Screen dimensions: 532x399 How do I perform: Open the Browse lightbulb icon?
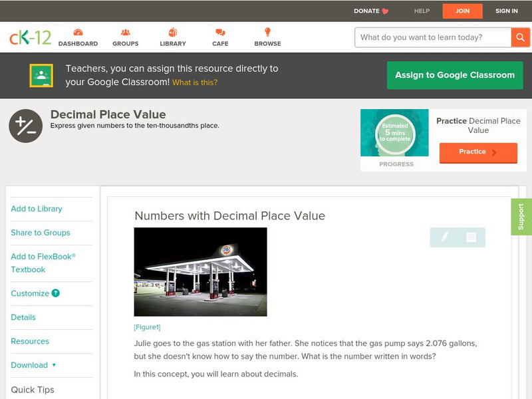tap(267, 32)
